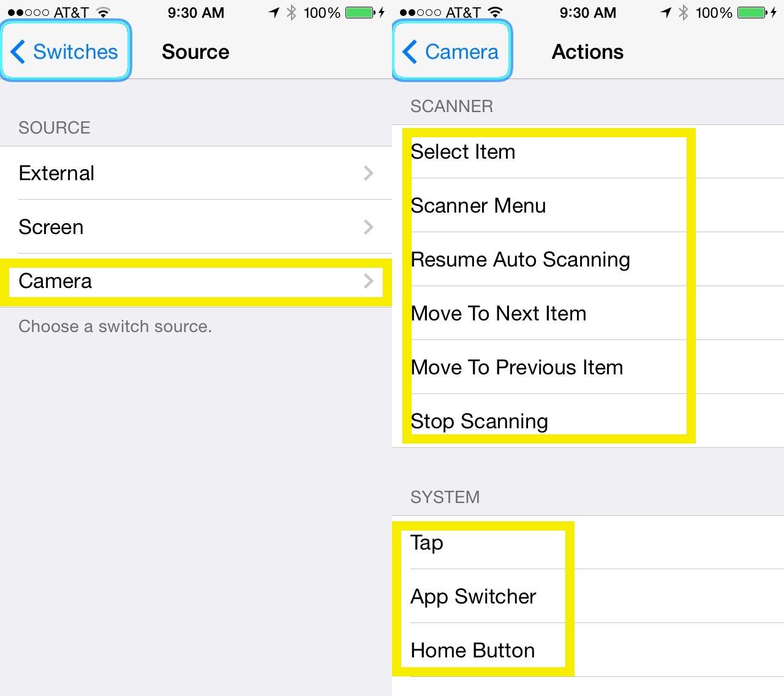Select Move To Next Item action
This screenshot has height=696, width=784.
(499, 314)
